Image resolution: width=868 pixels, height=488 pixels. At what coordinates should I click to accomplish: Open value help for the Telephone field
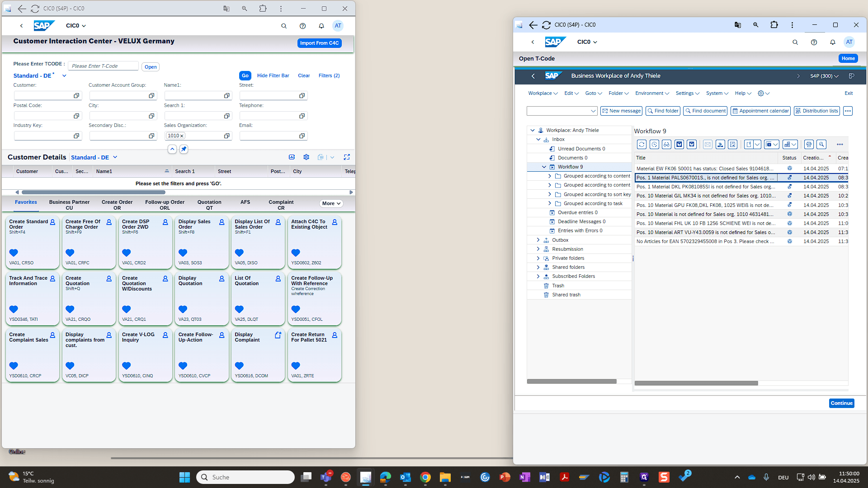[302, 116]
